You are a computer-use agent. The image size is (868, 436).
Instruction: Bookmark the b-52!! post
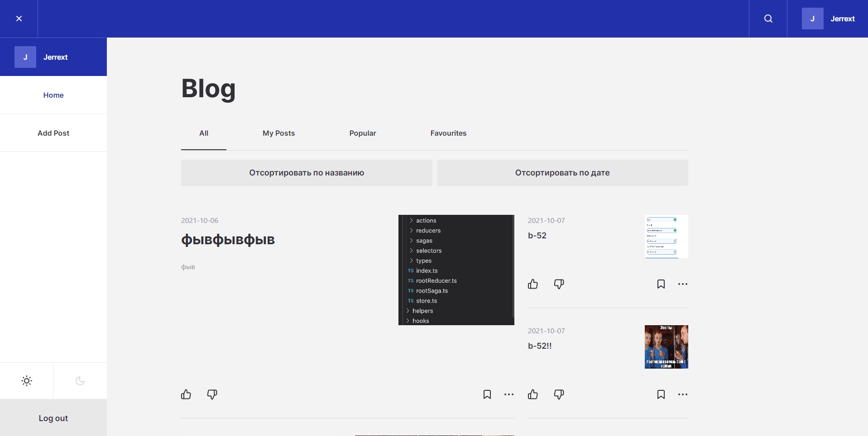tap(661, 394)
